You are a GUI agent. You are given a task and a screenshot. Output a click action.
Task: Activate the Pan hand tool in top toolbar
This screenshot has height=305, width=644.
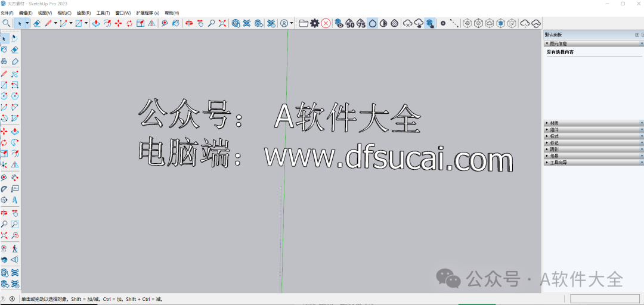point(200,23)
